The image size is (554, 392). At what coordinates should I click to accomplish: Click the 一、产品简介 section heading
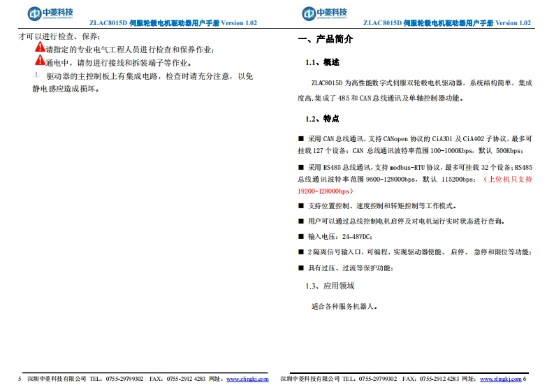(326, 39)
